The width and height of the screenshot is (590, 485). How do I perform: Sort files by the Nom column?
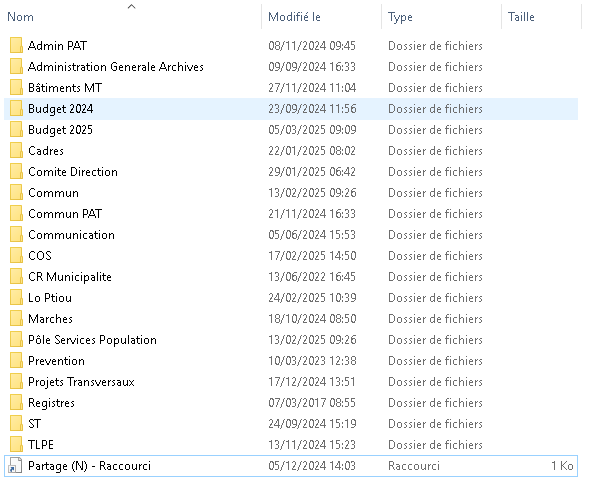coord(20,17)
